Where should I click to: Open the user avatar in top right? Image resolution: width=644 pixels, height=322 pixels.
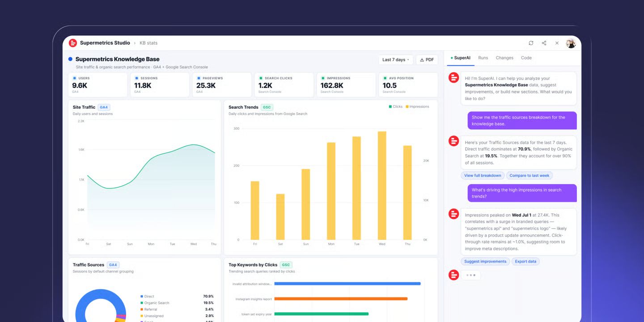[571, 43]
